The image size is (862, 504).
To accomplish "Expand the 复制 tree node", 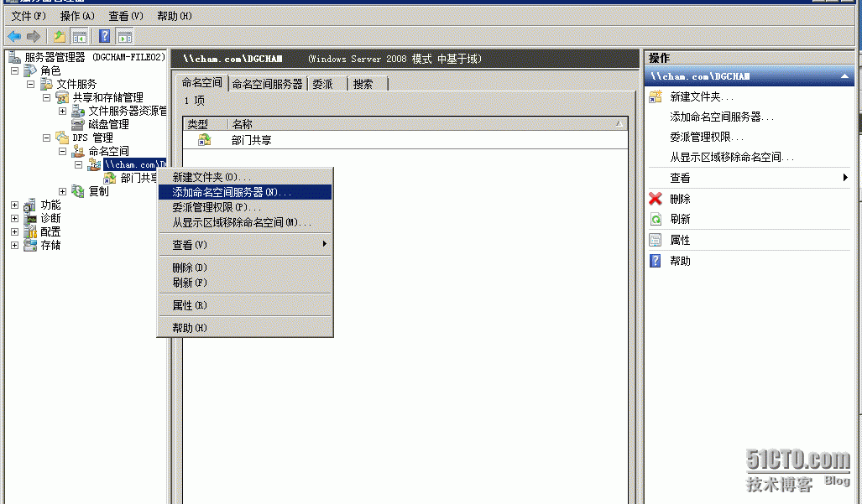I will pyautogui.click(x=63, y=191).
